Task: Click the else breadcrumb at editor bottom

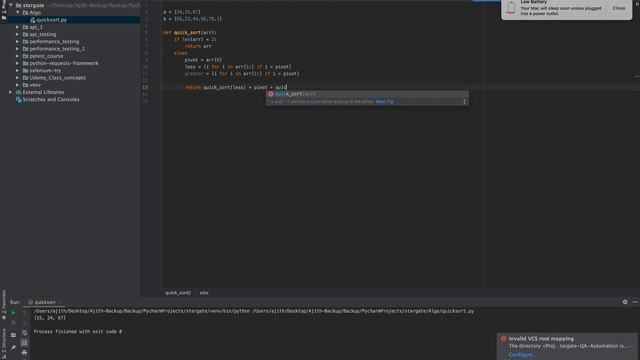Action: 204,293
